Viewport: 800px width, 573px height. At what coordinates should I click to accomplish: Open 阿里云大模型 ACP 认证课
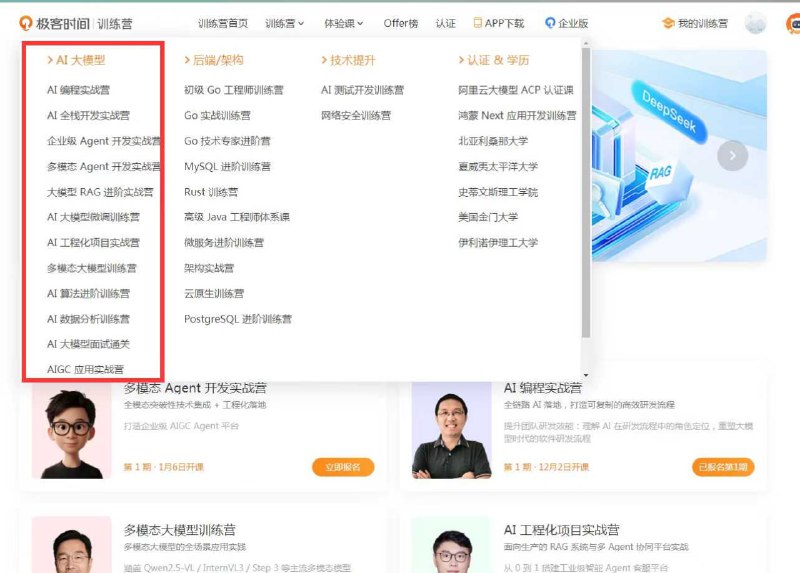point(516,90)
